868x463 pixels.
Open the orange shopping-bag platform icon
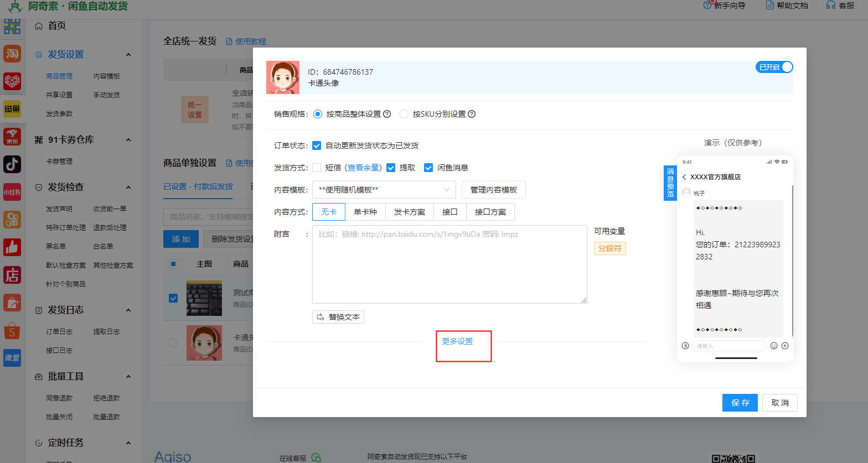click(x=12, y=303)
